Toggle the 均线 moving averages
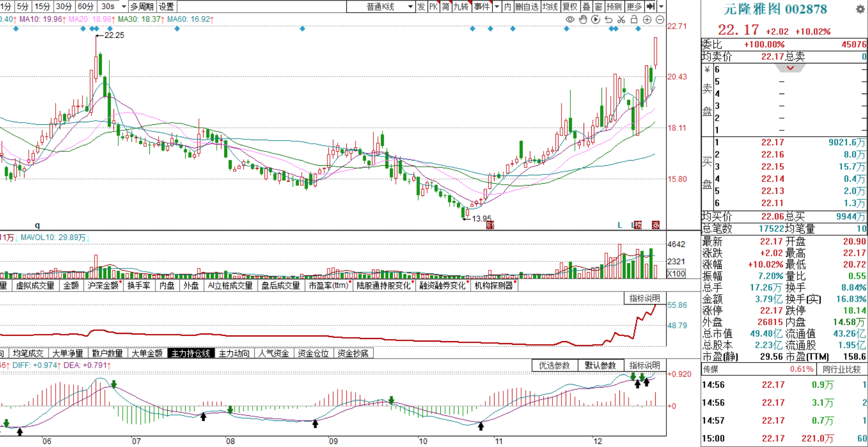 (550, 6)
